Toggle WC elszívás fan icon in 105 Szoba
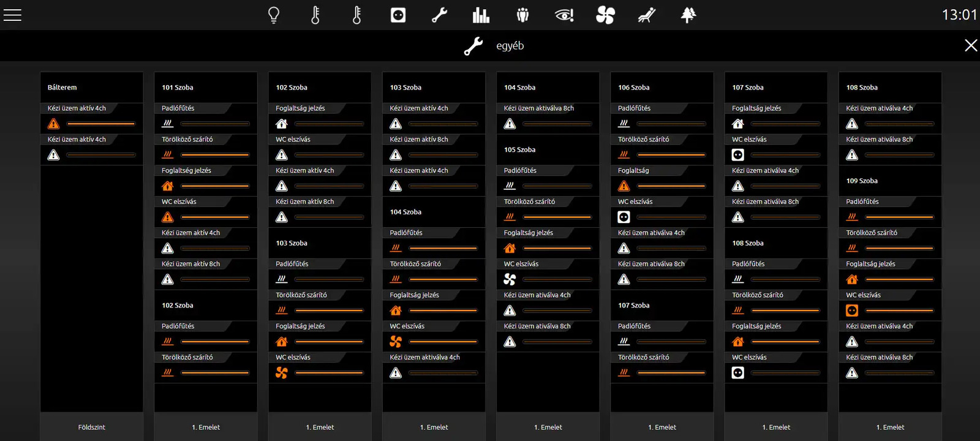 point(510,279)
